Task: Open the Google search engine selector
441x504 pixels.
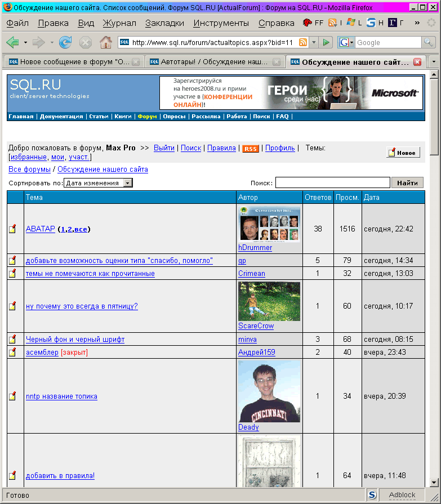Action: (346, 43)
